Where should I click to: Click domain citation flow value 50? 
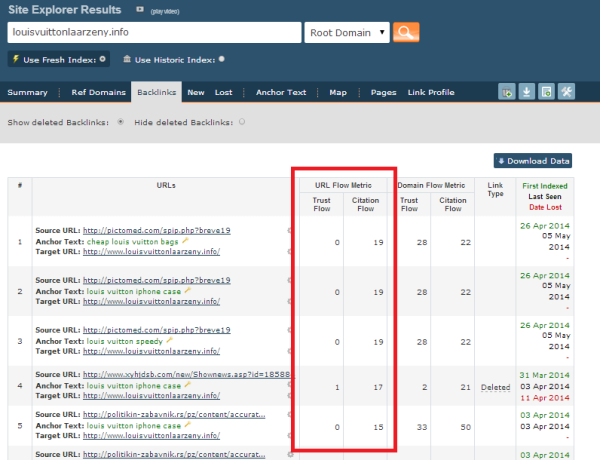[x=466, y=427]
